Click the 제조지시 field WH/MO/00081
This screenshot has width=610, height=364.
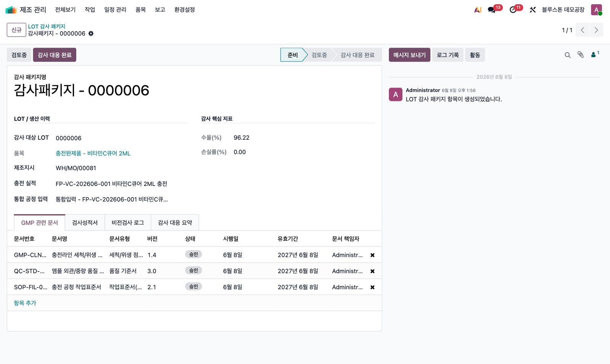click(121, 168)
